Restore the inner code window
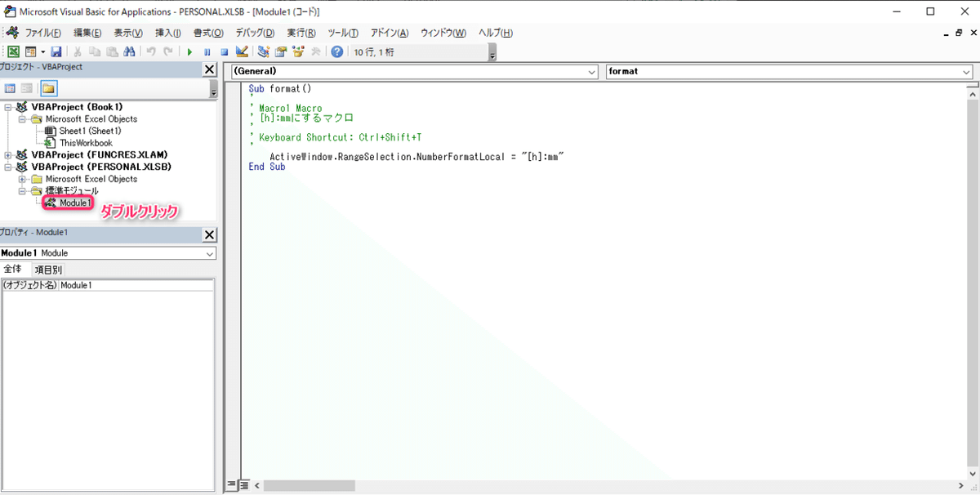Screen dimensions: 980x495 pyautogui.click(x=959, y=33)
